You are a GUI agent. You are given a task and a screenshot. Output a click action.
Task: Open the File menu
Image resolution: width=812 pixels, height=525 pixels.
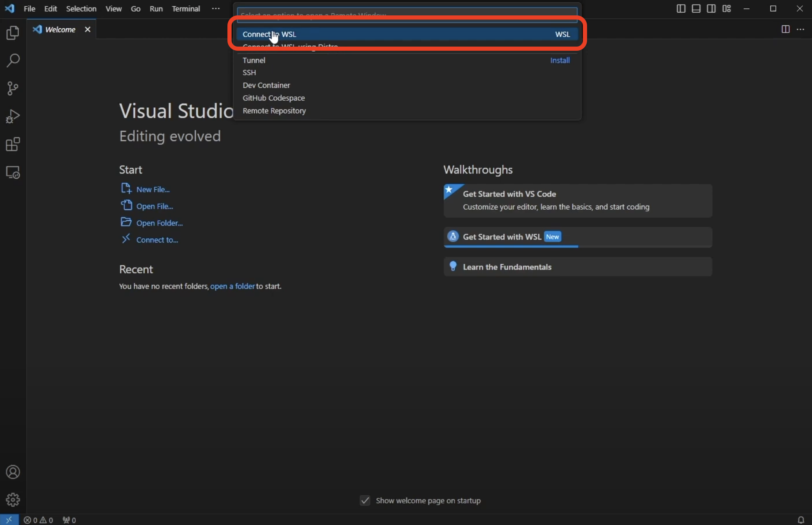point(30,9)
